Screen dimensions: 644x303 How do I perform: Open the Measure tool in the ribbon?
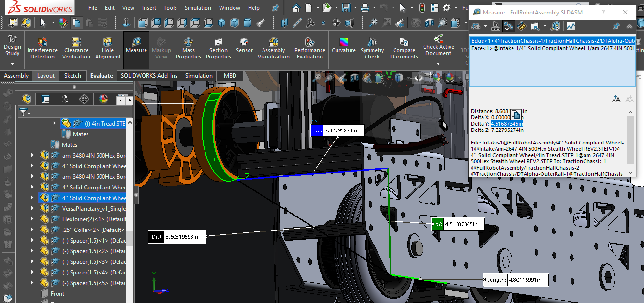click(136, 50)
